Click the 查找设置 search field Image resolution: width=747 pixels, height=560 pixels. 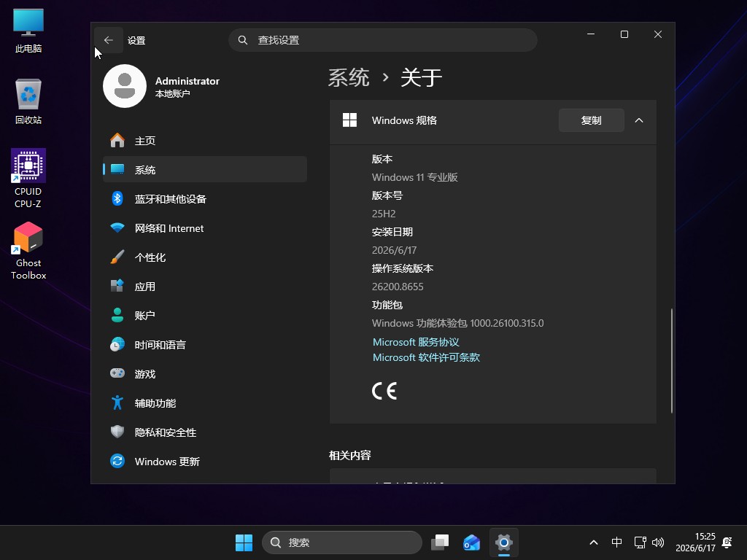pyautogui.click(x=383, y=40)
